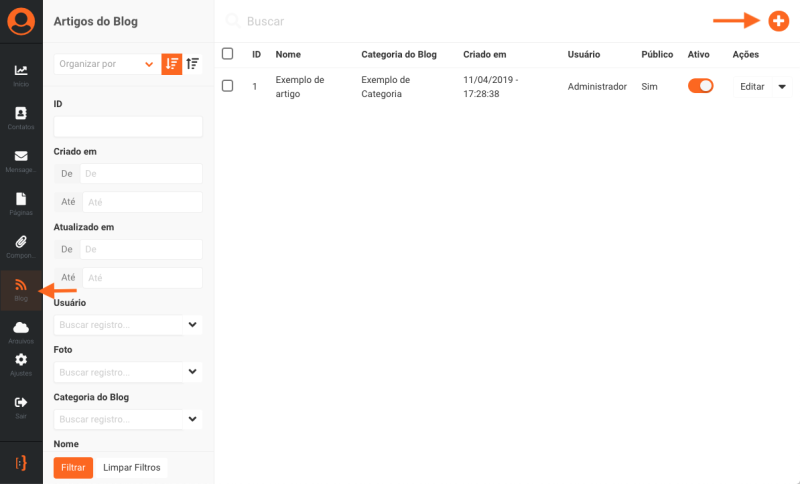Open Mensagens envelope icon
800x484 pixels.
pos(21,158)
